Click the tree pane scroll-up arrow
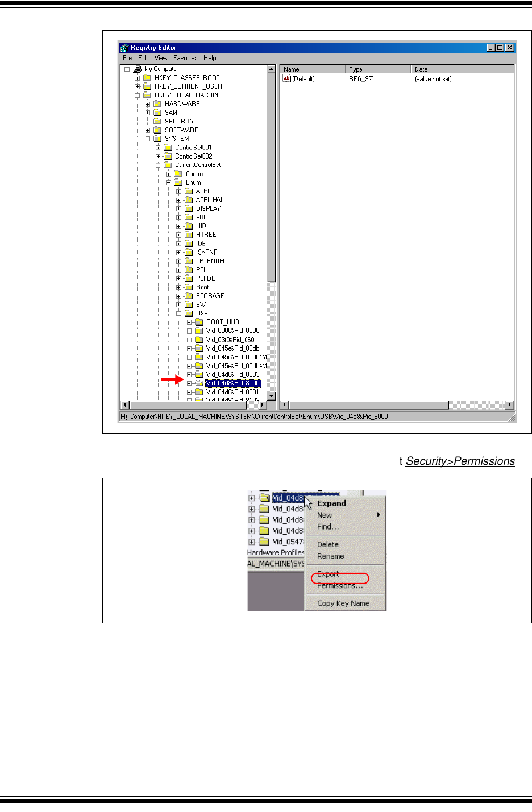The width and height of the screenshot is (532, 812). (x=271, y=69)
